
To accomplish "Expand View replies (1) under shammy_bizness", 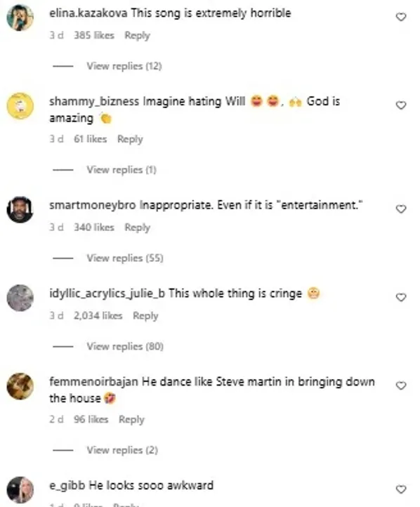I will tap(122, 170).
